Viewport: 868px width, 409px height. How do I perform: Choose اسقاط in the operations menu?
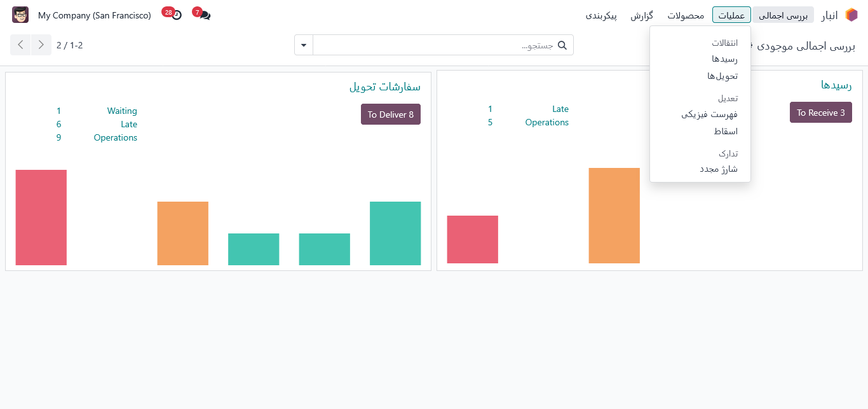tap(725, 132)
